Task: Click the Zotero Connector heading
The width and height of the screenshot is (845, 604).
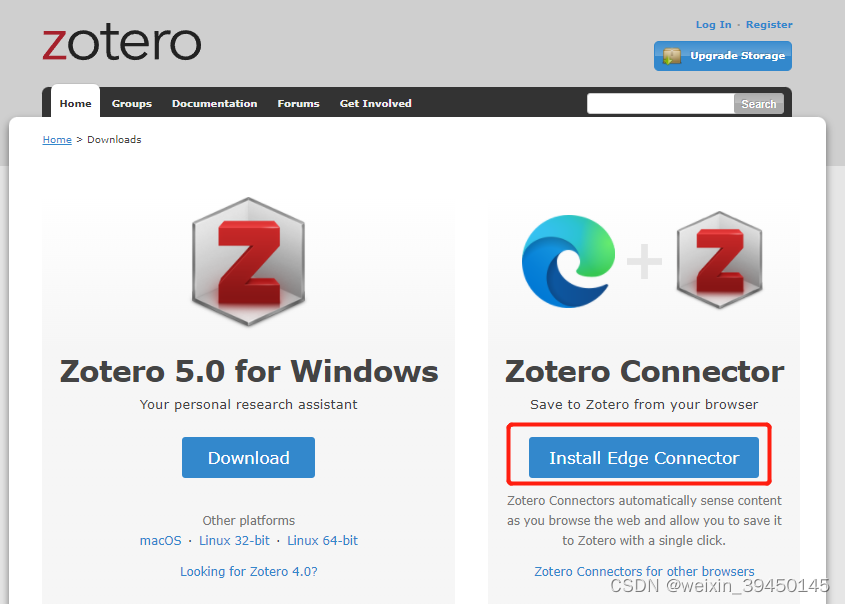Action: click(x=645, y=371)
